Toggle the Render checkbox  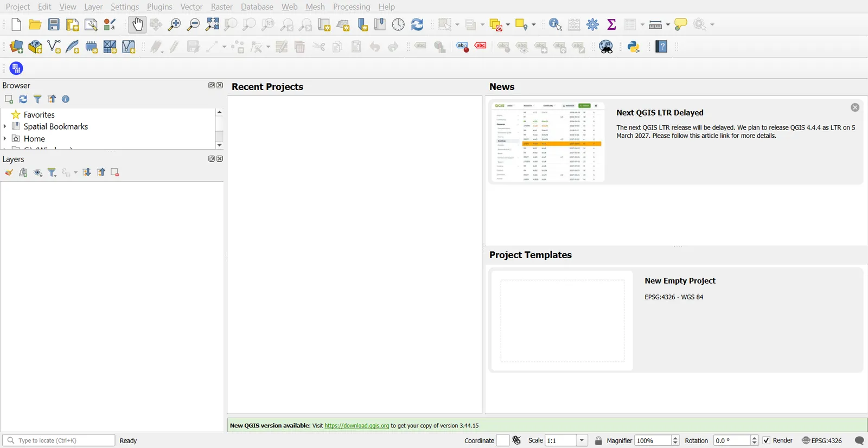coord(767,440)
